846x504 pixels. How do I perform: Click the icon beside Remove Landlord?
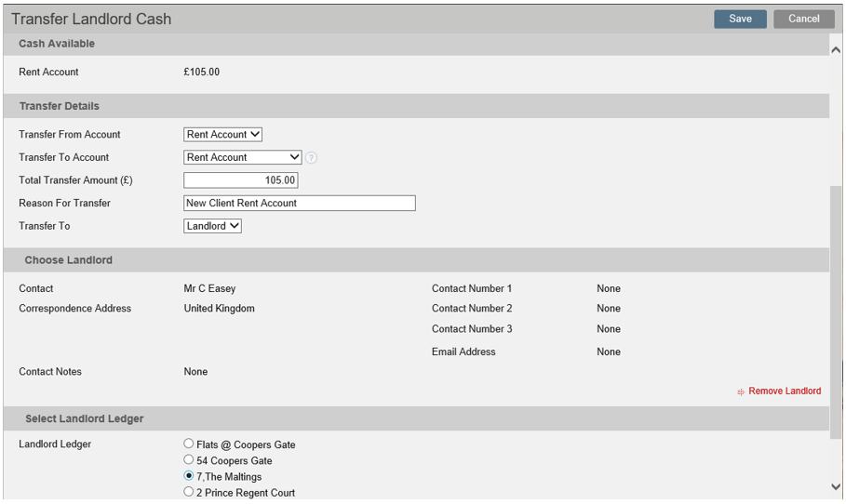point(741,391)
